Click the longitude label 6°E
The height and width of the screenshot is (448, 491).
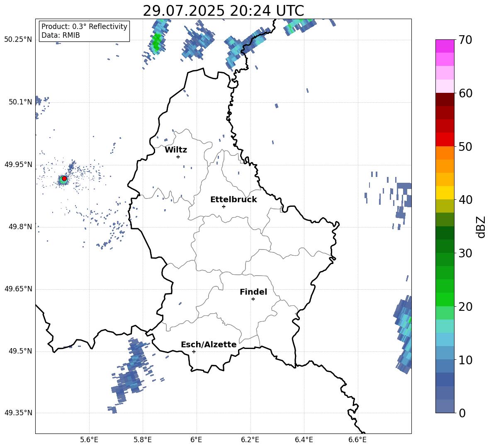point(196,440)
